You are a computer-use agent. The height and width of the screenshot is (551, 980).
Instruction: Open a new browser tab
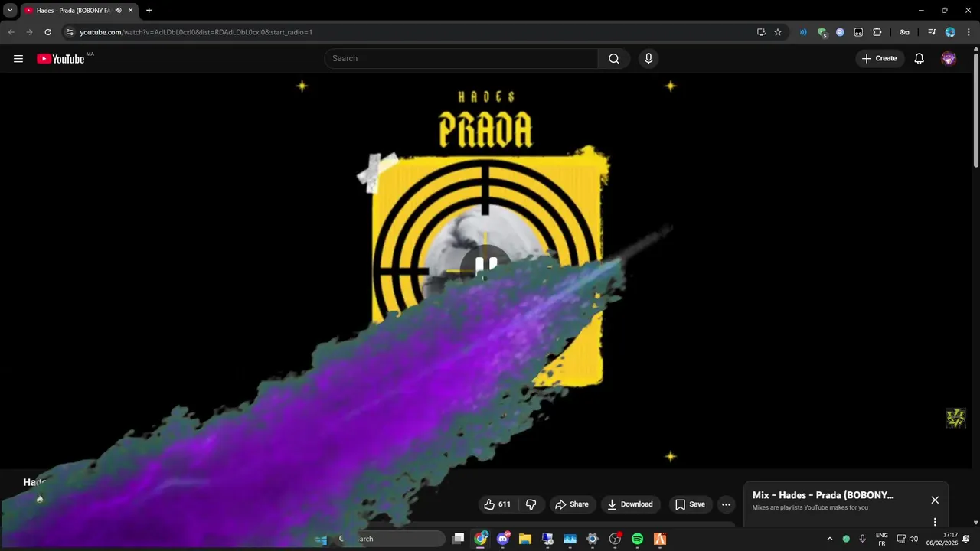(149, 11)
